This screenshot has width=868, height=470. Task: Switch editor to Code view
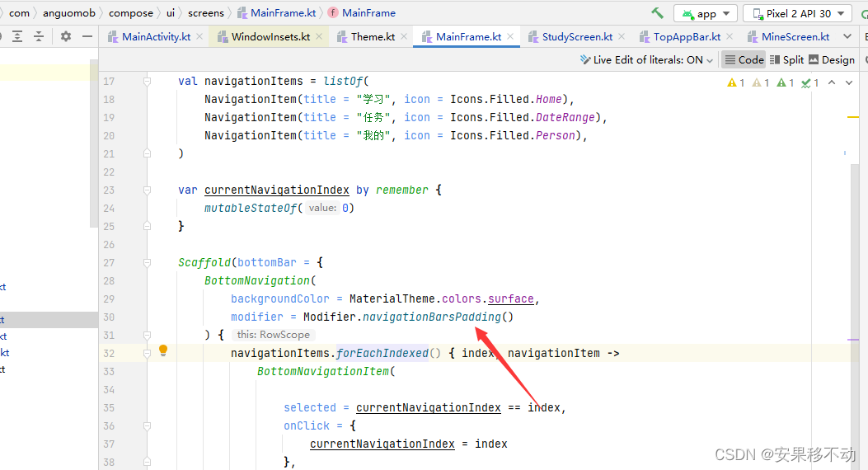[x=744, y=60]
